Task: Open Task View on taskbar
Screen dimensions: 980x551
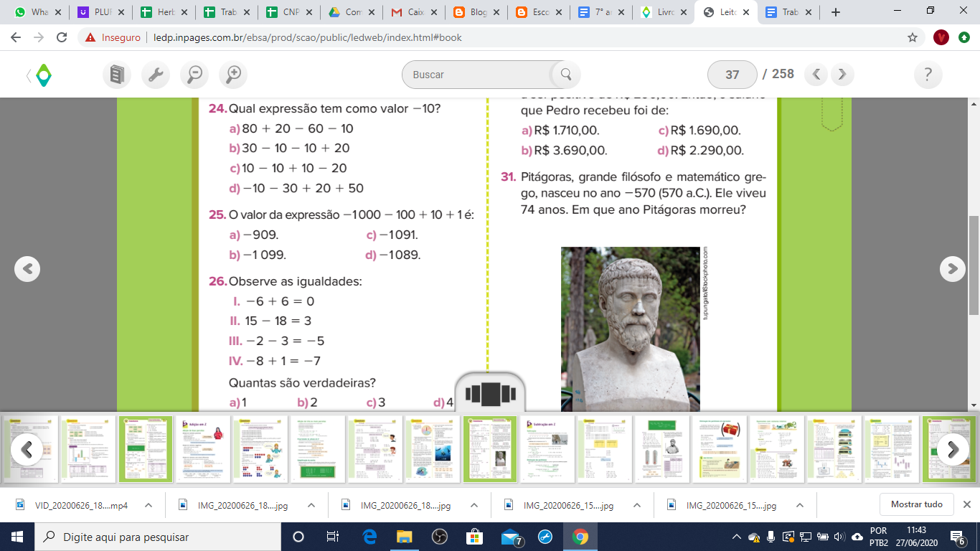Action: 333,537
